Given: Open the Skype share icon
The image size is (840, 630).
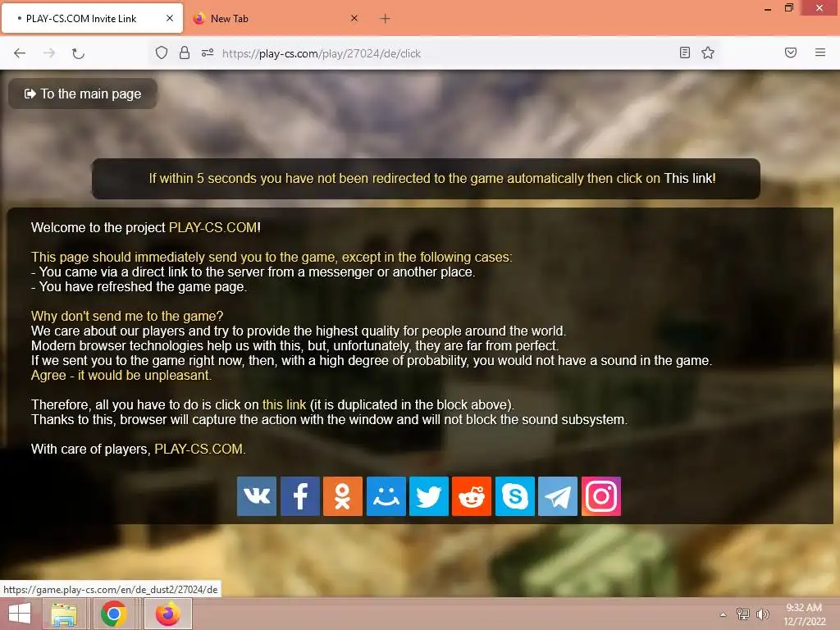Looking at the screenshot, I should pos(515,496).
